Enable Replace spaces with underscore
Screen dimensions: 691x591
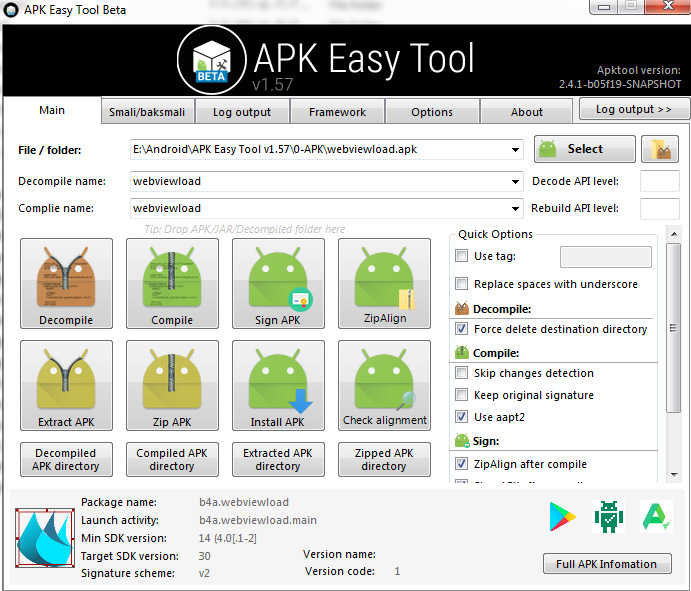(461, 283)
